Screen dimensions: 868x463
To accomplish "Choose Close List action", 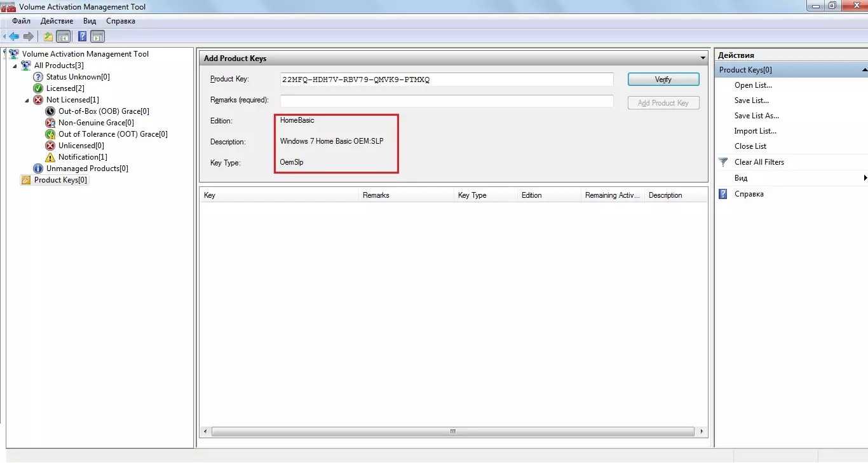I will point(750,146).
